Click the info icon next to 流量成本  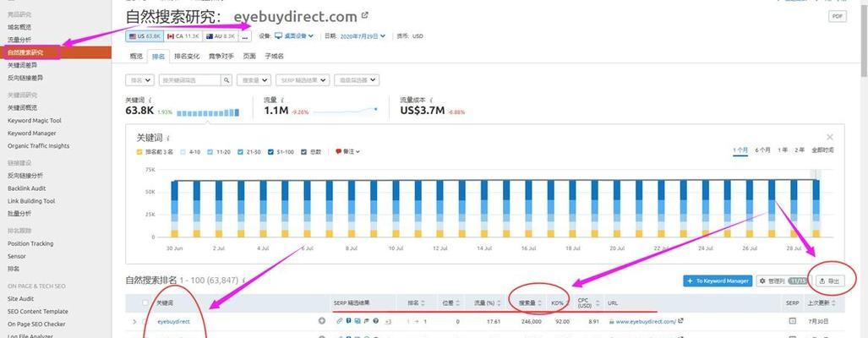pos(432,101)
